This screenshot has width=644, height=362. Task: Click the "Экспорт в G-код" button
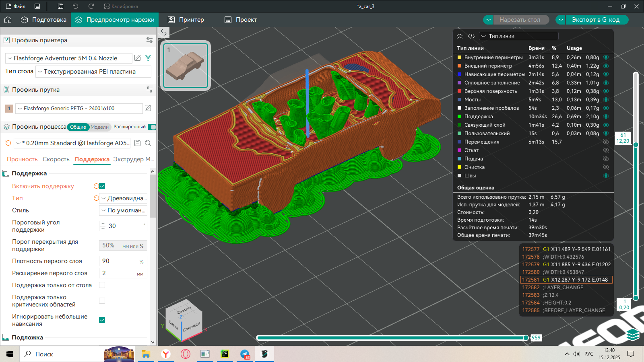595,20
